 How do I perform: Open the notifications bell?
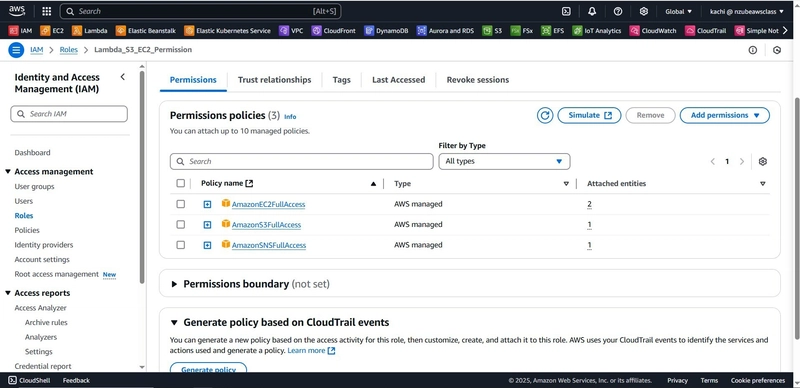pyautogui.click(x=592, y=11)
